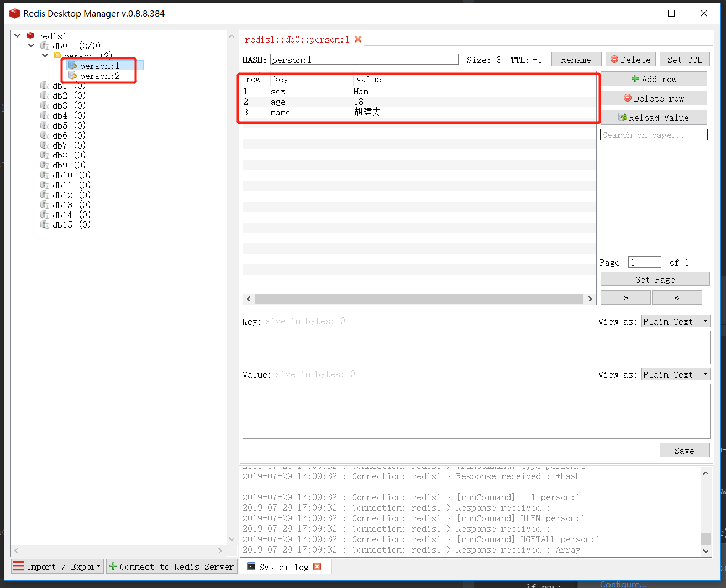The height and width of the screenshot is (588, 726).
Task: Collapse the redis1 connection tree
Action: point(18,36)
